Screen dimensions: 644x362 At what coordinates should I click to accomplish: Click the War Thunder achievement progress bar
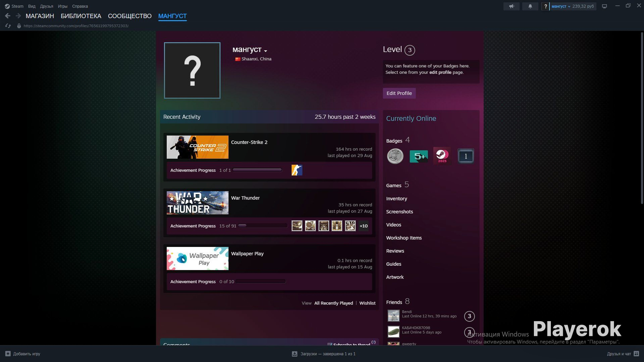[x=263, y=226]
